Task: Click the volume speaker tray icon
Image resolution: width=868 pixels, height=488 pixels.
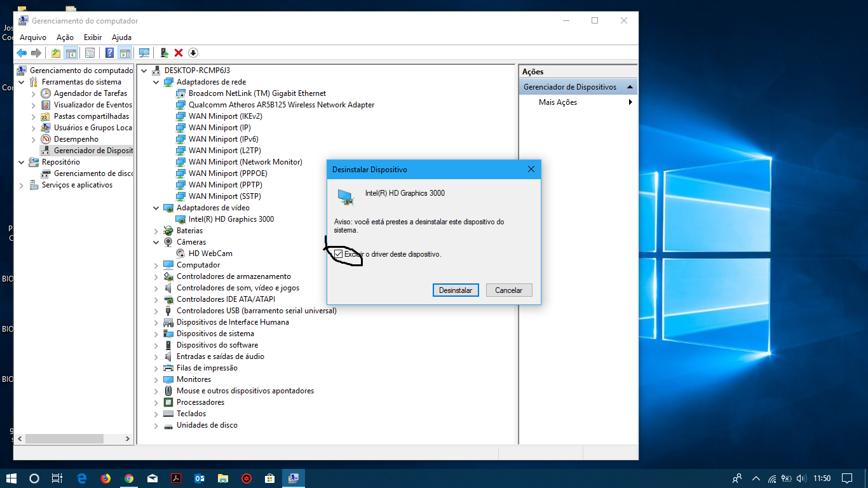Action: click(801, 478)
